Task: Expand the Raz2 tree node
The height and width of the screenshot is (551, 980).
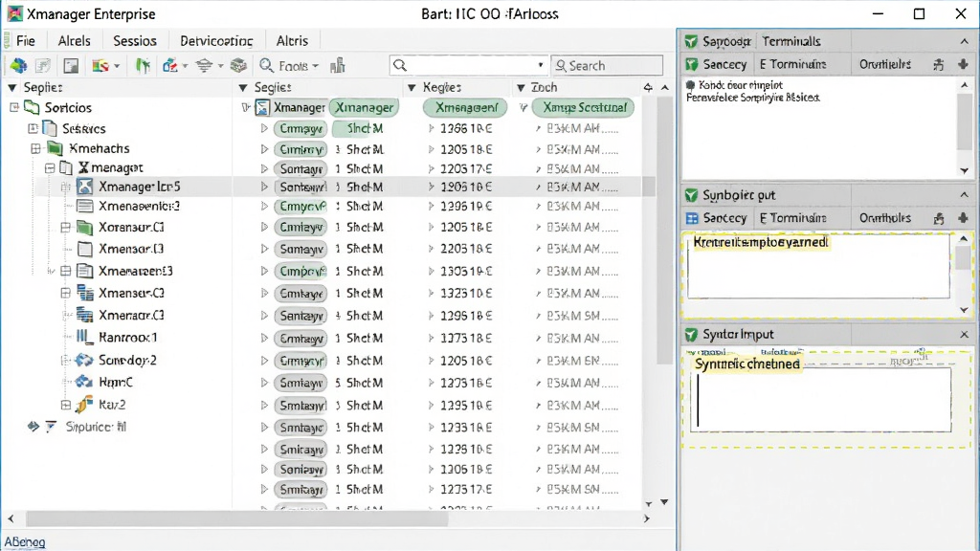Action: click(66, 405)
